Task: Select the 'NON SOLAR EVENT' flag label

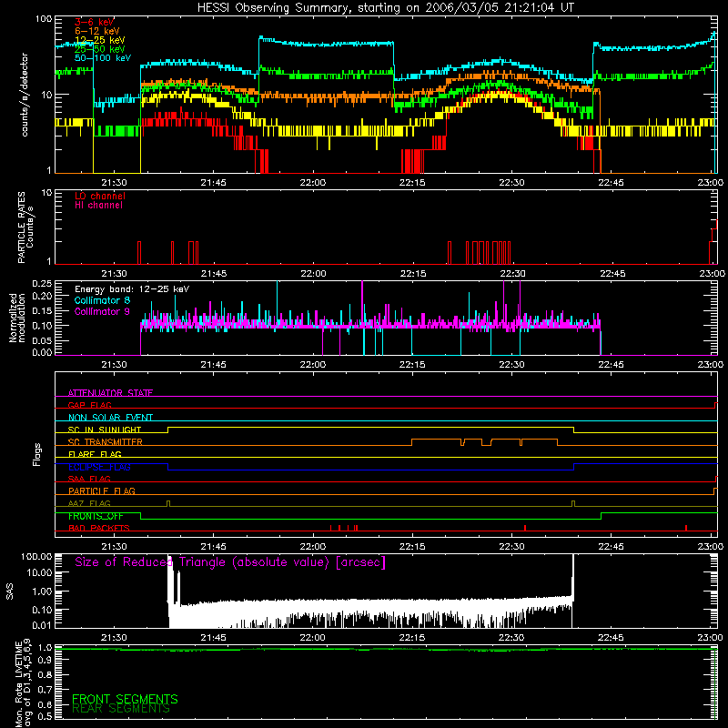Action: click(x=110, y=418)
